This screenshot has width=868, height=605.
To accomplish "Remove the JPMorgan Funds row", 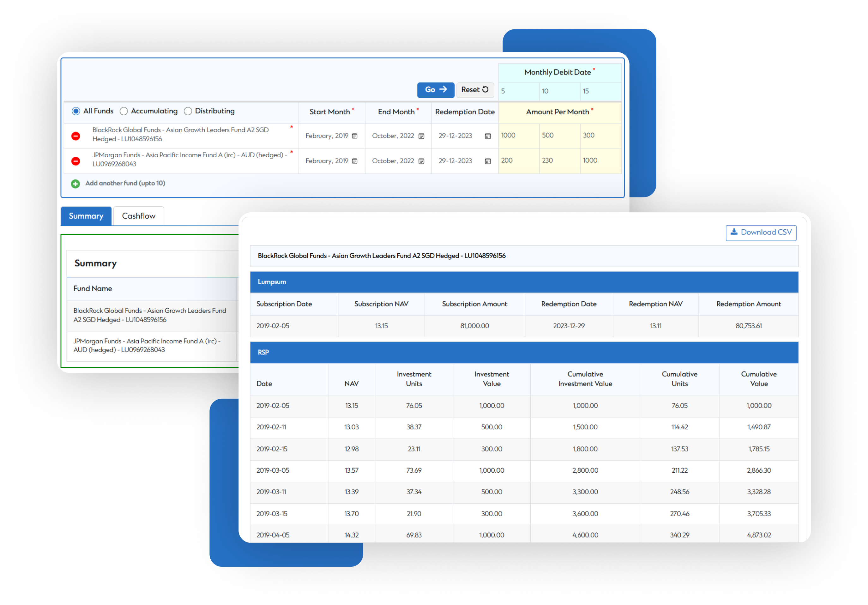I will [x=75, y=161].
